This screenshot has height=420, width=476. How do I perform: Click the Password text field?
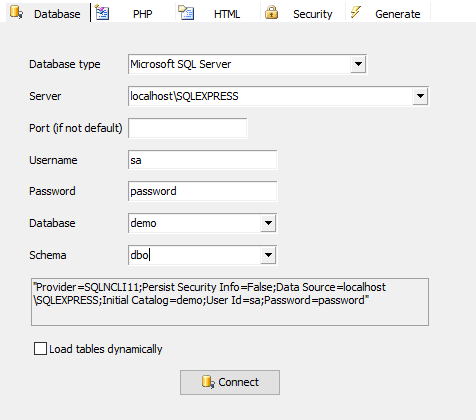pyautogui.click(x=202, y=191)
